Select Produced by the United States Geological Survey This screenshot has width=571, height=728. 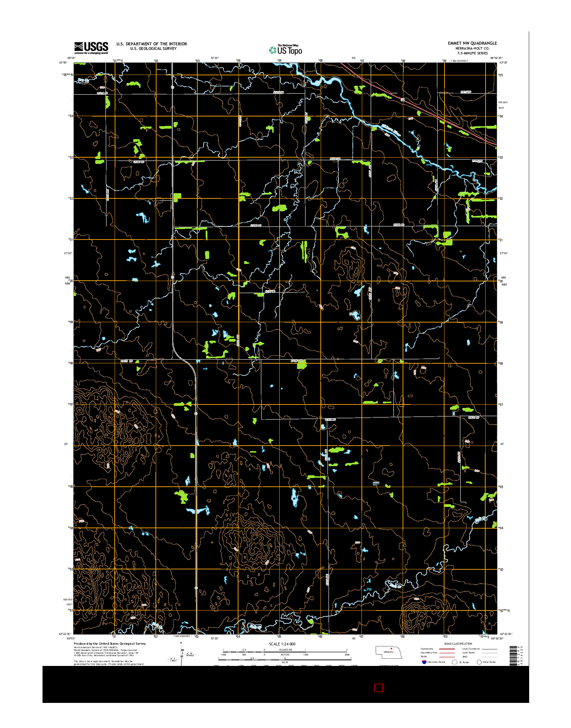click(109, 643)
